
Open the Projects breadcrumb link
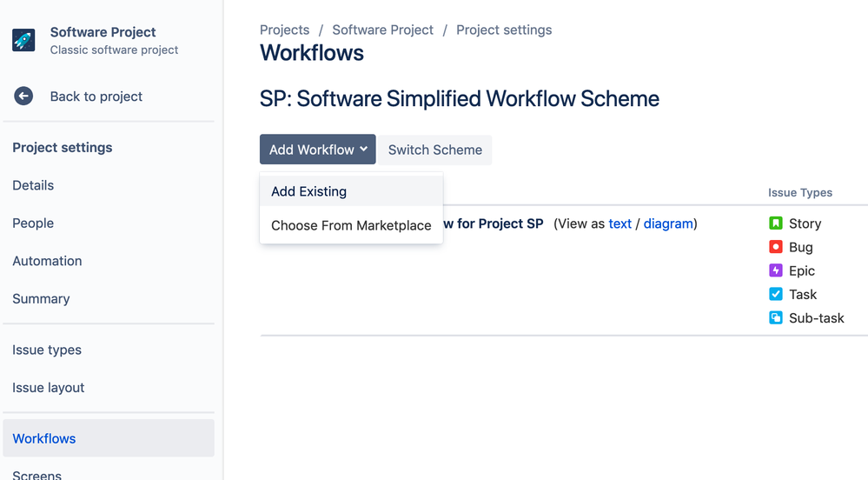point(284,30)
